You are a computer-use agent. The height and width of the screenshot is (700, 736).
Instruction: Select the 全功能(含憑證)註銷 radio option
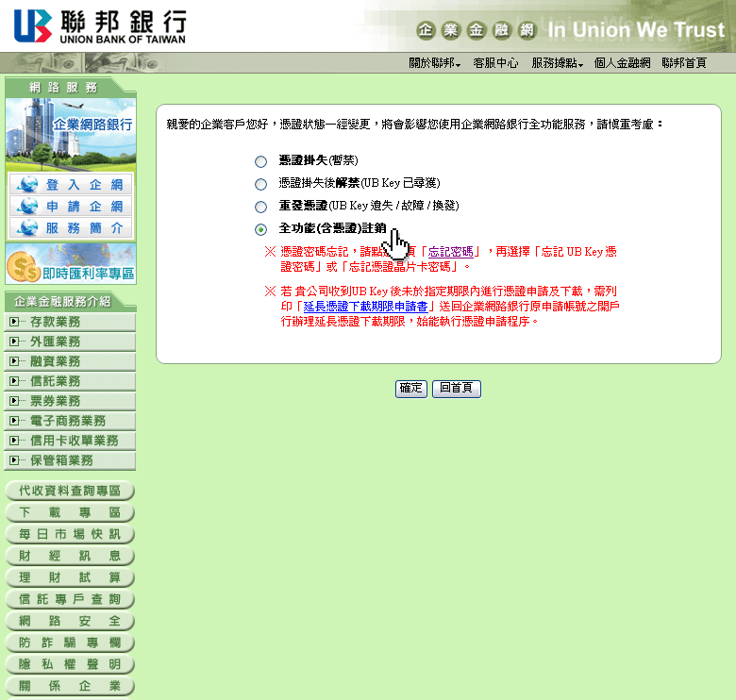coord(260,229)
